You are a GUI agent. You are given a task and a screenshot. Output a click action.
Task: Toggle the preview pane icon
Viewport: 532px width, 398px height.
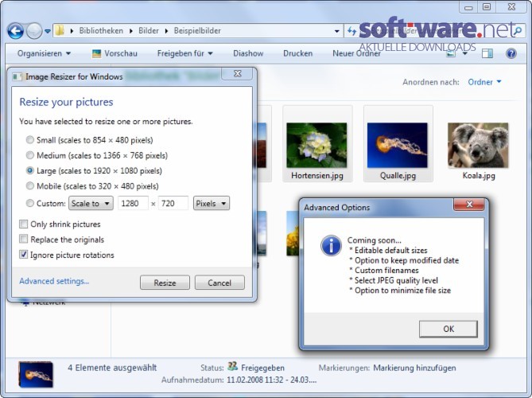pyautogui.click(x=487, y=53)
